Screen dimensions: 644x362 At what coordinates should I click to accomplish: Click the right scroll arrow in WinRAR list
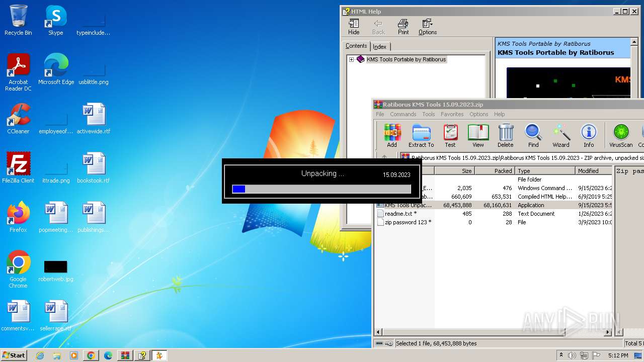(x=608, y=332)
